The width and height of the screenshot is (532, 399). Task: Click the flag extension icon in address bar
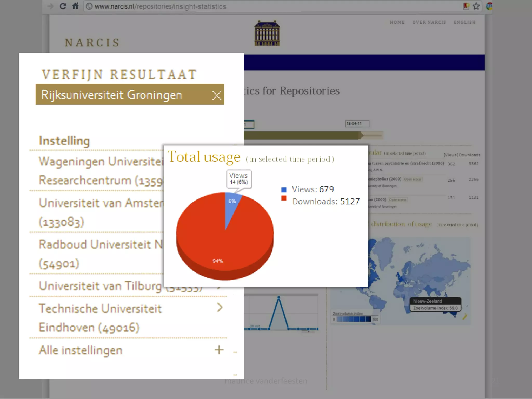(466, 6)
